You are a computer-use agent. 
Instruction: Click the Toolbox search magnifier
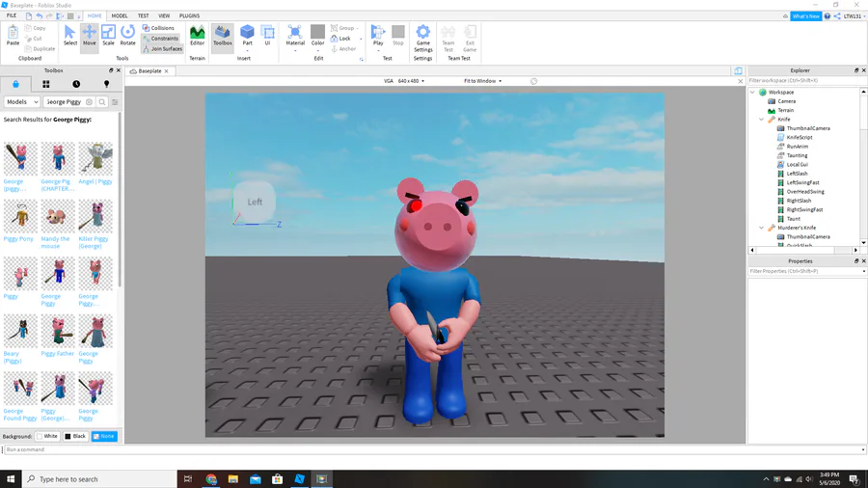pyautogui.click(x=102, y=102)
